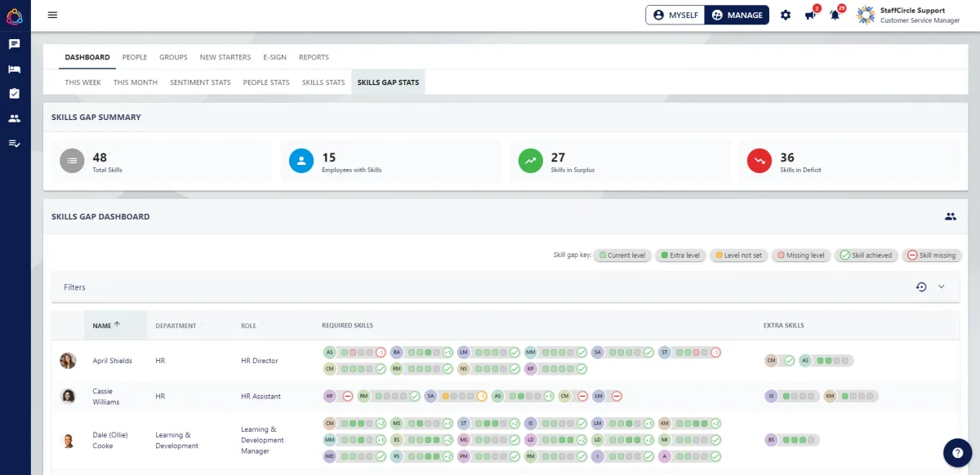Click the PS skill in Dale Cooke's row
980x475 pixels.
tap(421, 456)
